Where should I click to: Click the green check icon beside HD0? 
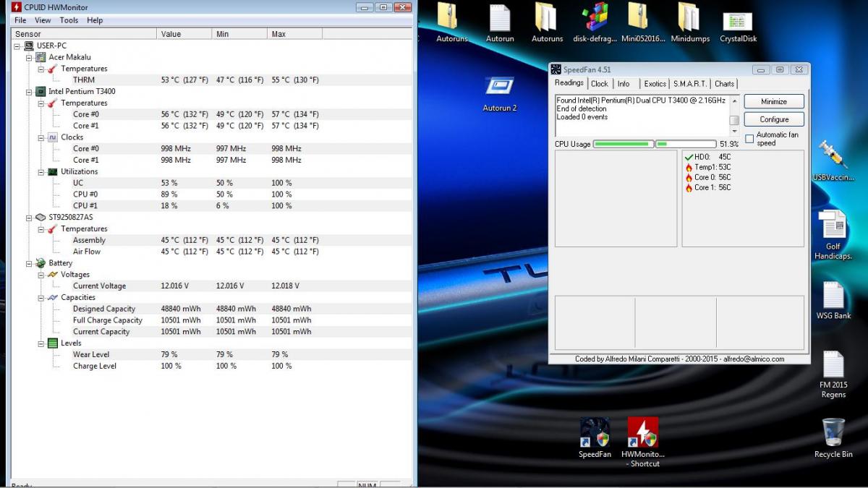pyautogui.click(x=689, y=157)
